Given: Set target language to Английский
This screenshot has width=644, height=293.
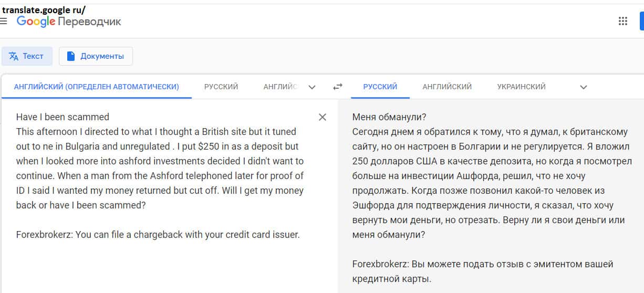Looking at the screenshot, I should click(447, 87).
